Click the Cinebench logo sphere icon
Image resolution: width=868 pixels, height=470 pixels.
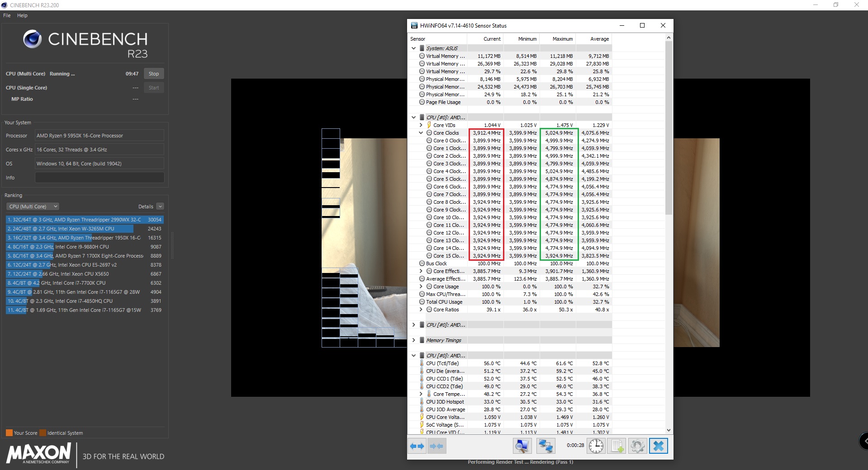click(33, 39)
